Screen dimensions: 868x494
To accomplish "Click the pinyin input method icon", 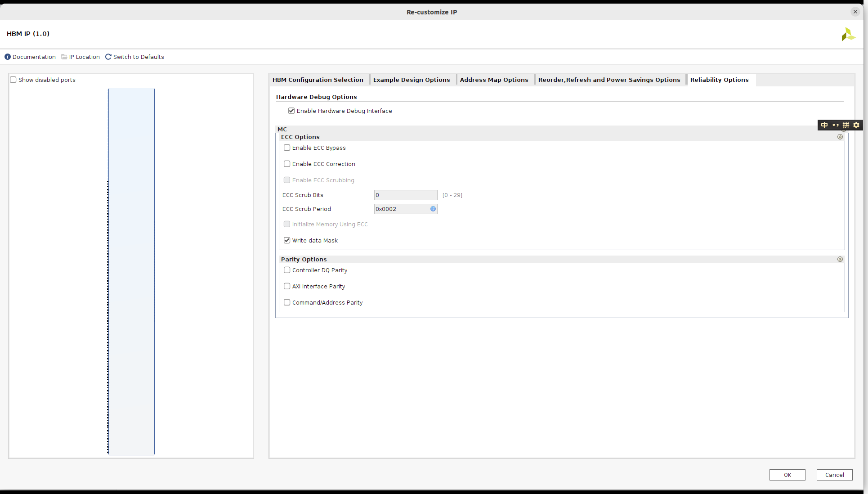I will [x=846, y=125].
